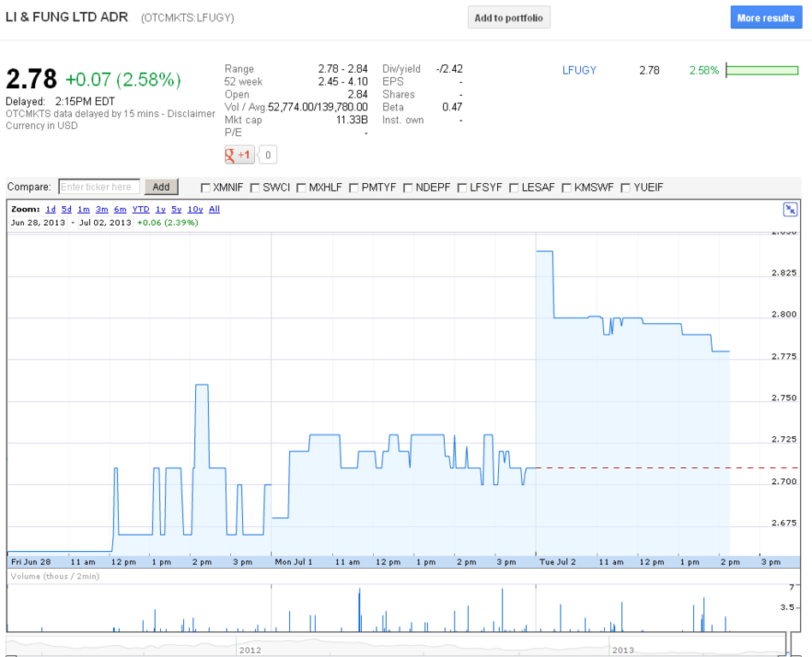Viewport: 812px width, 657px height.
Task: Click the Add compare button
Action: 161,186
